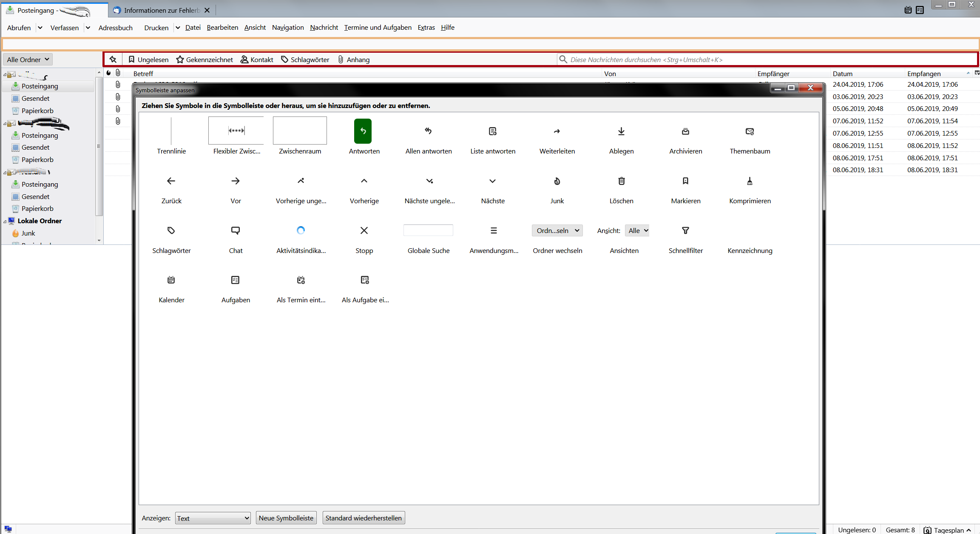Click the Junk flame icon

click(557, 181)
